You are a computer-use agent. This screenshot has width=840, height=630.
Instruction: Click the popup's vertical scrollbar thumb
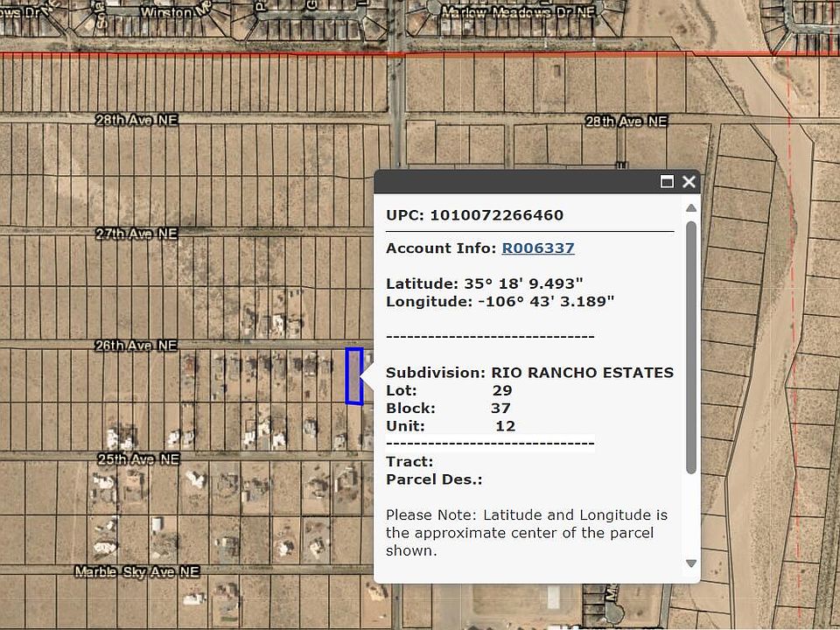690,346
